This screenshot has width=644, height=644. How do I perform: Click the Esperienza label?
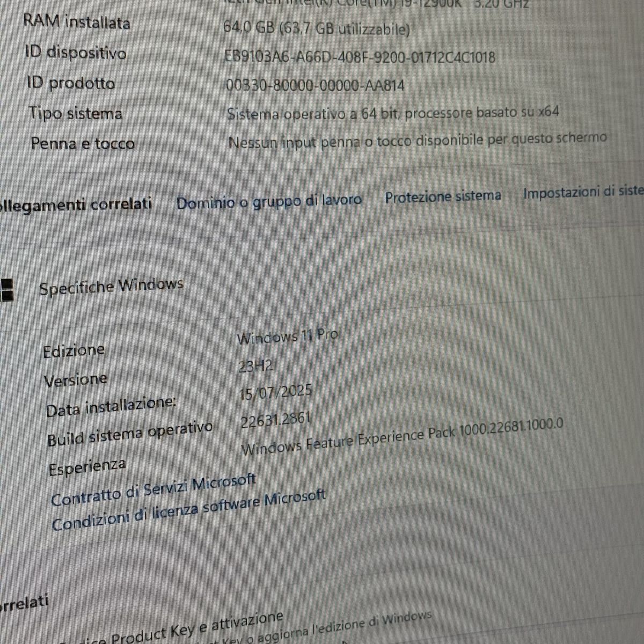click(87, 467)
